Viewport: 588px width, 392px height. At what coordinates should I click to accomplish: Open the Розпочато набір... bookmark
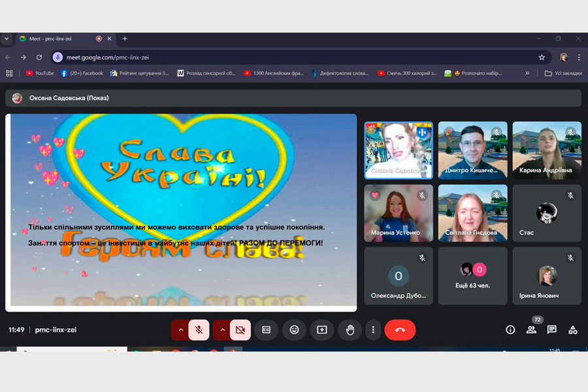coord(473,73)
